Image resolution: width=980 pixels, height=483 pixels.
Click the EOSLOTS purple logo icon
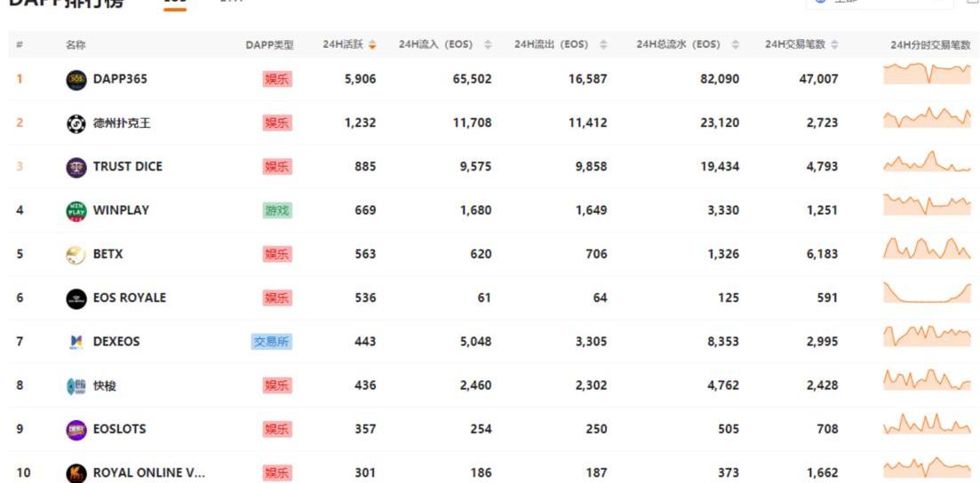point(76,430)
